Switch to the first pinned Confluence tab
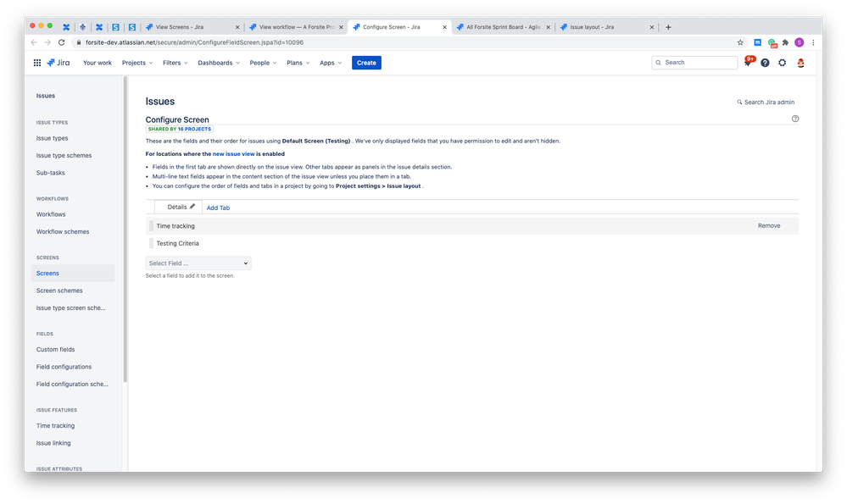The height and width of the screenshot is (504, 847). [66, 27]
